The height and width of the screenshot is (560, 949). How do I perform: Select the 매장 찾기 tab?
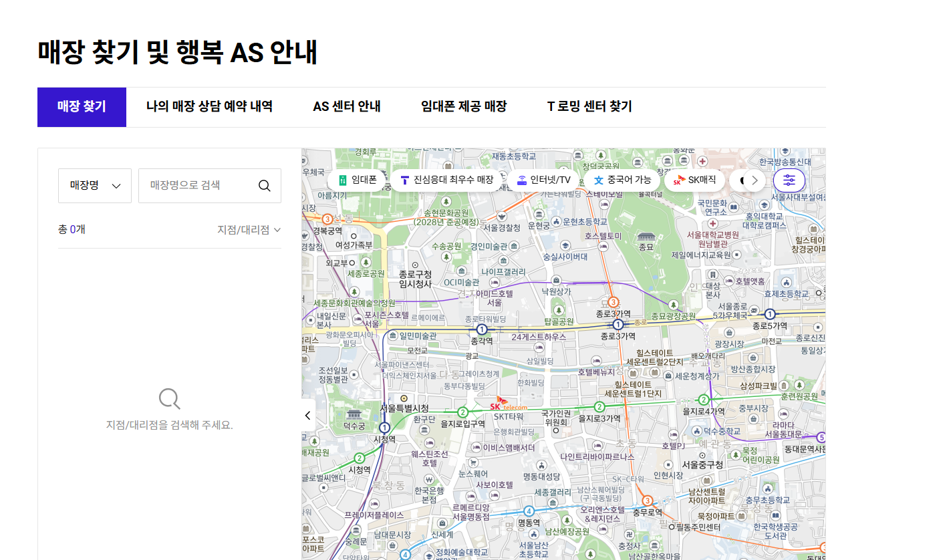pyautogui.click(x=82, y=107)
